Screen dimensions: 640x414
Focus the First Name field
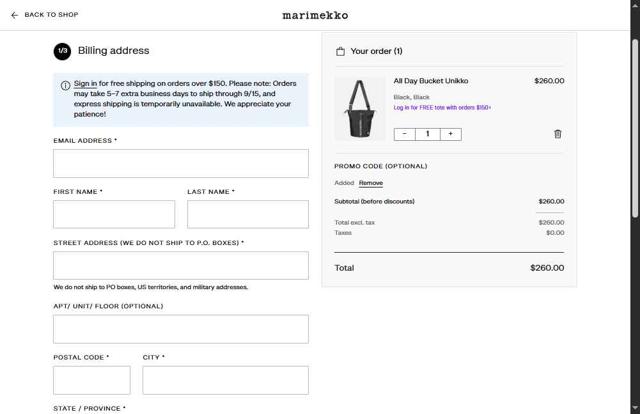114,214
